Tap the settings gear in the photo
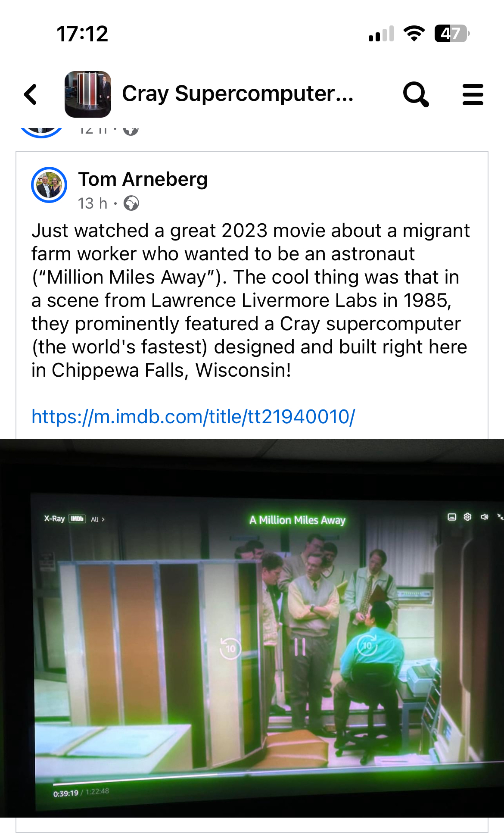The image size is (504, 837). point(468,516)
